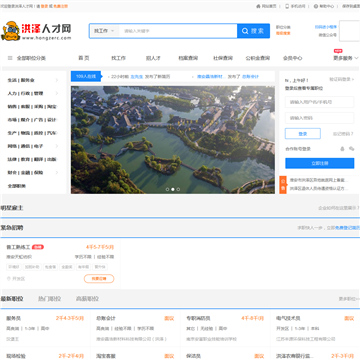Open the 总账会计 job listing
This screenshot has height=360, width=360.
coord(106,318)
